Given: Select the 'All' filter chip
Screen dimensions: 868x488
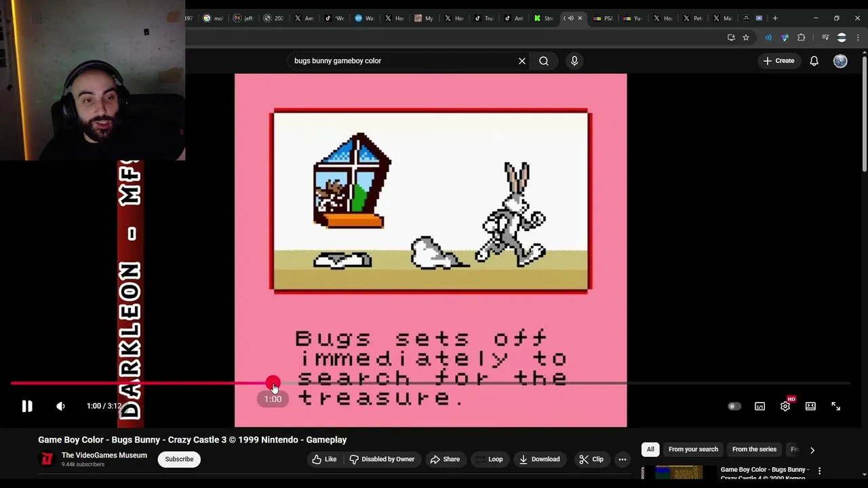Looking at the screenshot, I should (650, 449).
